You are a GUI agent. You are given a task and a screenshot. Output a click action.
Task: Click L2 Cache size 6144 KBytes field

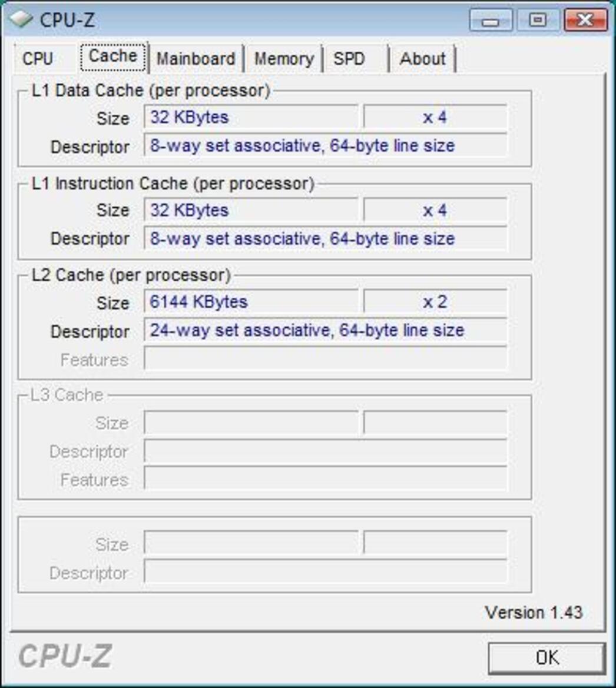point(251,302)
